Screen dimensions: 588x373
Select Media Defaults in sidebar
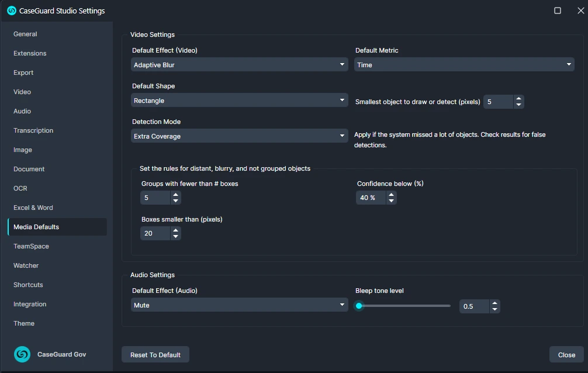57,227
